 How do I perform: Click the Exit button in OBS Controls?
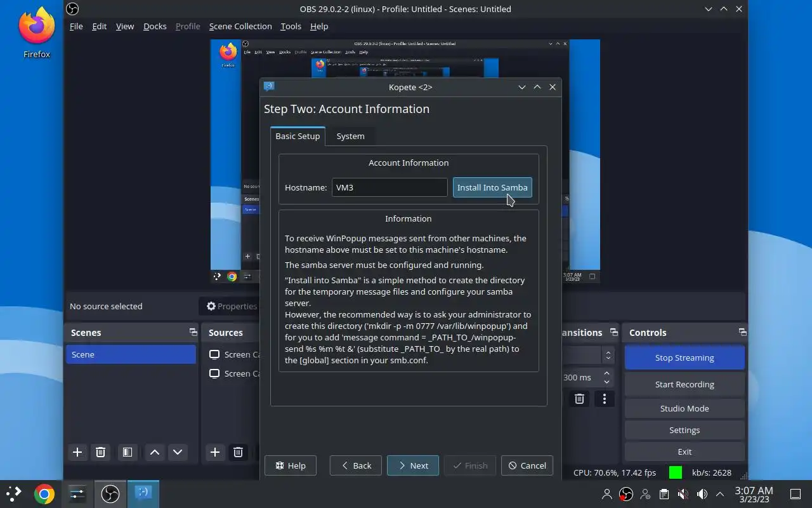[684, 451]
